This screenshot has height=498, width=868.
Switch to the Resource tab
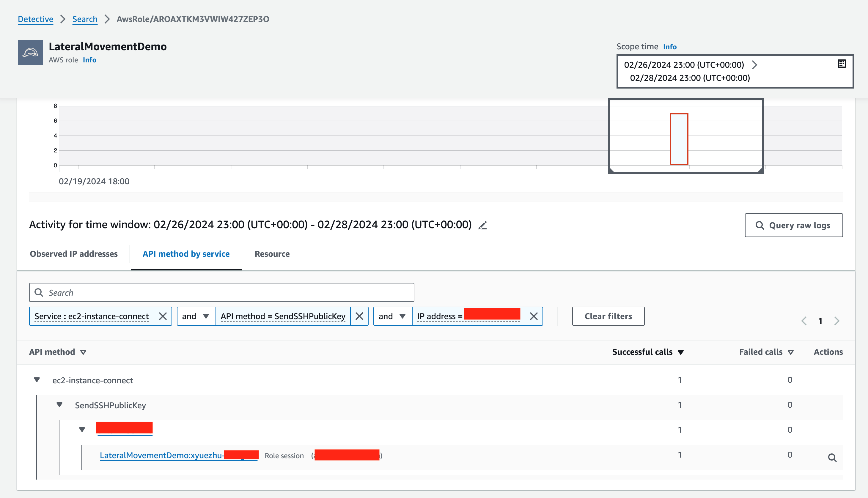(272, 254)
